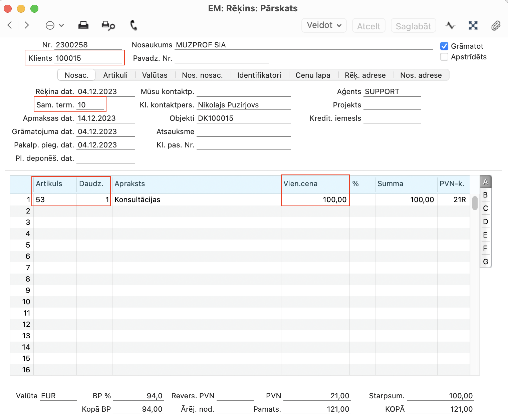
Task: Click the phone call icon
Action: (x=134, y=25)
